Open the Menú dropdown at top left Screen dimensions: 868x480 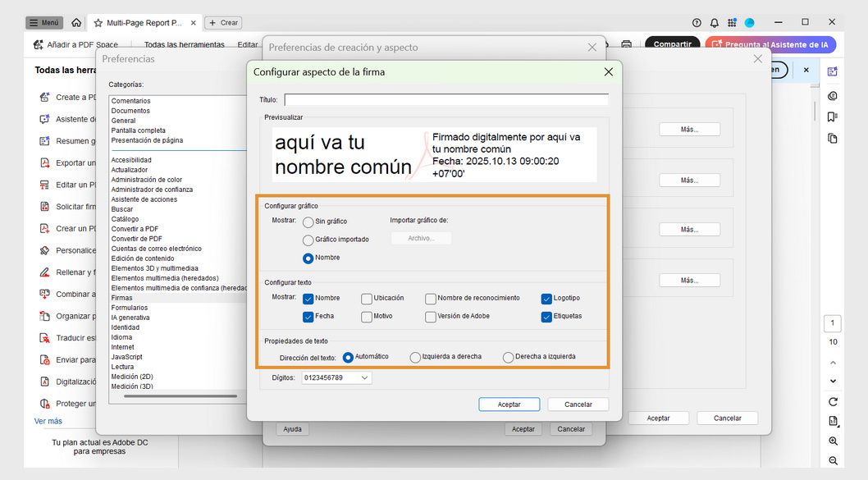[x=44, y=22]
